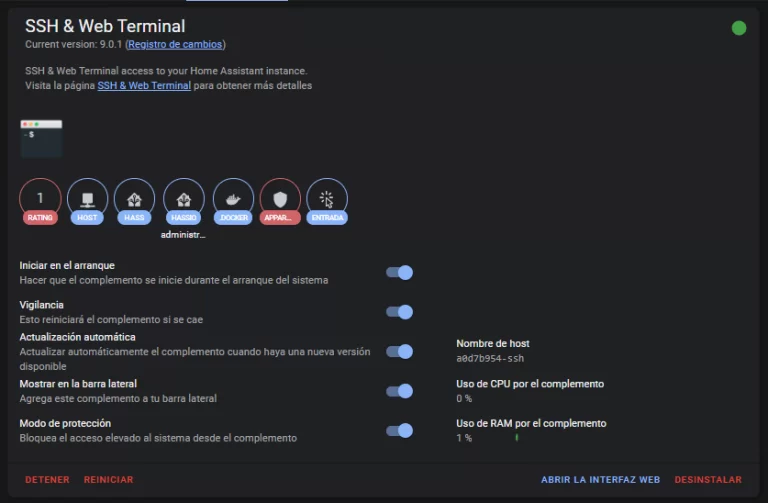Viewport: 768px width, 503px height.
Task: Click ABRIR LA INTERFAZ WEB button
Action: [x=600, y=480]
